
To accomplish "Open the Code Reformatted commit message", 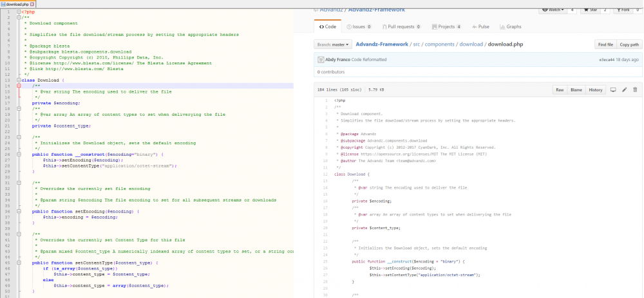I will (369, 59).
